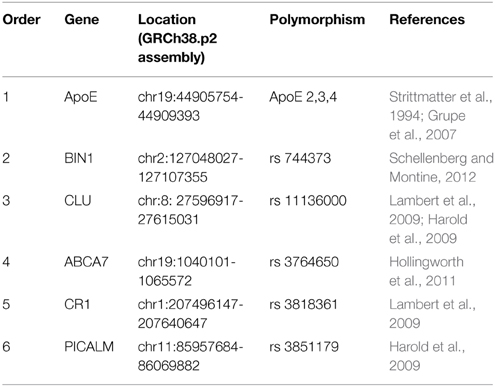Open the Hollingworth et al., 2011 reference
The width and height of the screenshot is (495, 387).
point(426,271)
